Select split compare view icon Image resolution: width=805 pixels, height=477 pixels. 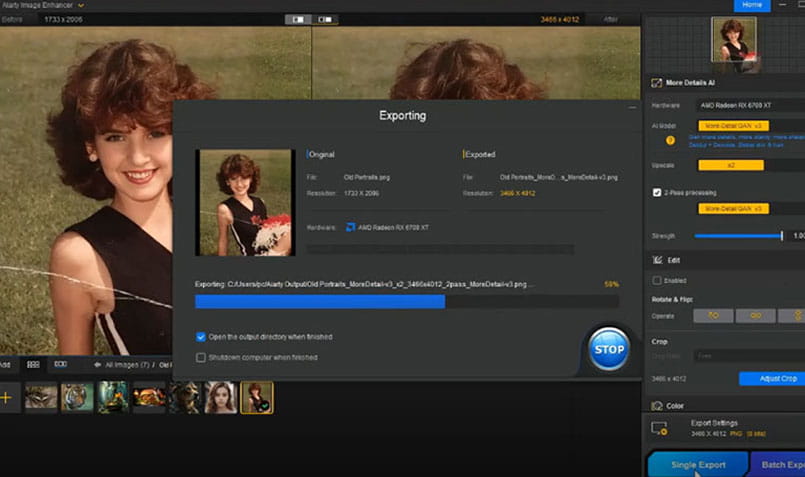(x=325, y=19)
